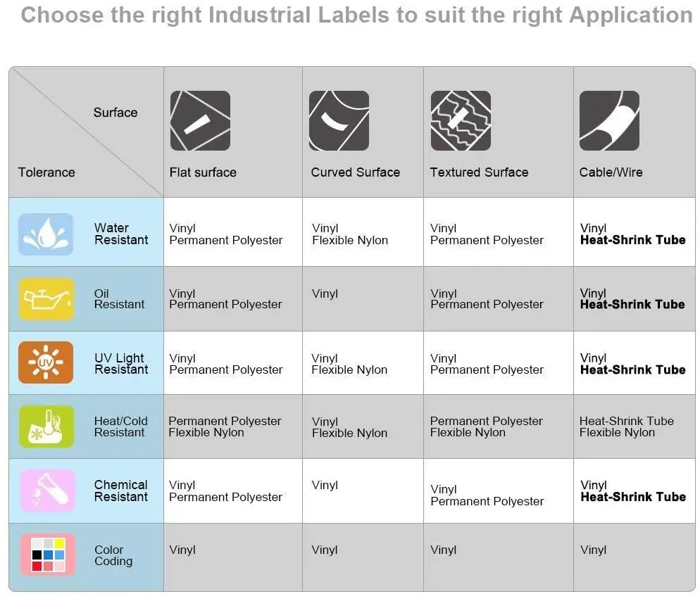Screen dimensions: 700x594
Task: Click the Surface header label
Action: 115,113
